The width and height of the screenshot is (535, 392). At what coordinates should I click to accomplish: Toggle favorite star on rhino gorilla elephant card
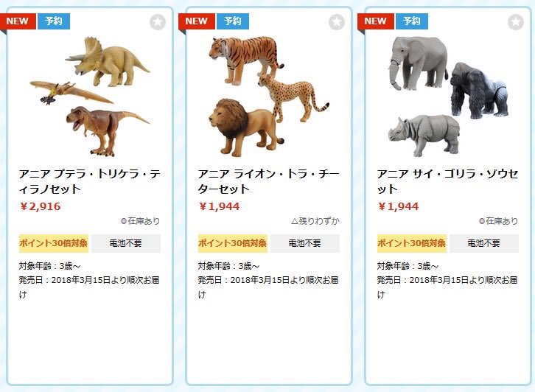pyautogui.click(x=516, y=22)
